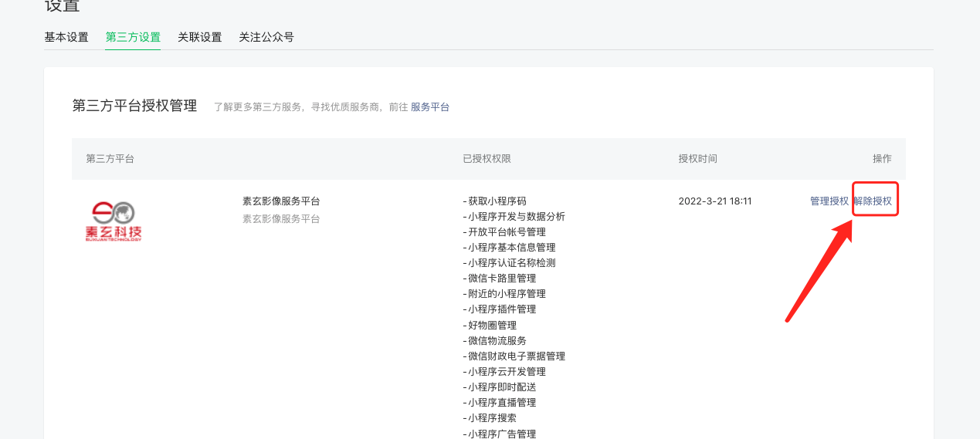
Task: Click the 小程序直播管理 permission entry
Action: coord(502,403)
